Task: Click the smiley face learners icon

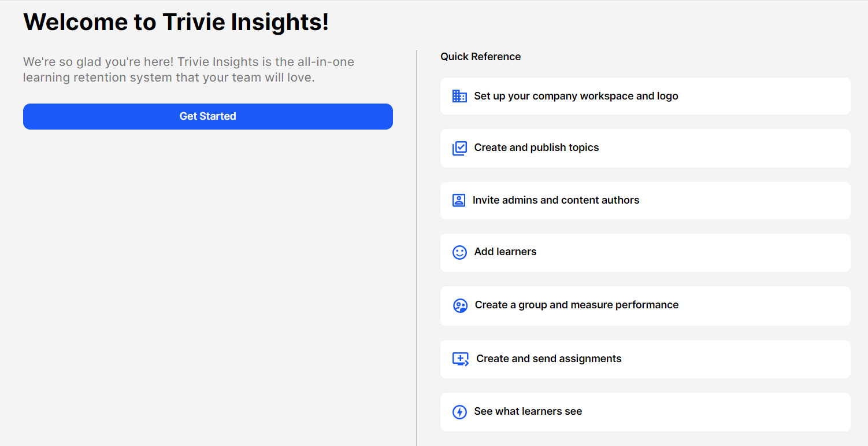Action: click(459, 252)
